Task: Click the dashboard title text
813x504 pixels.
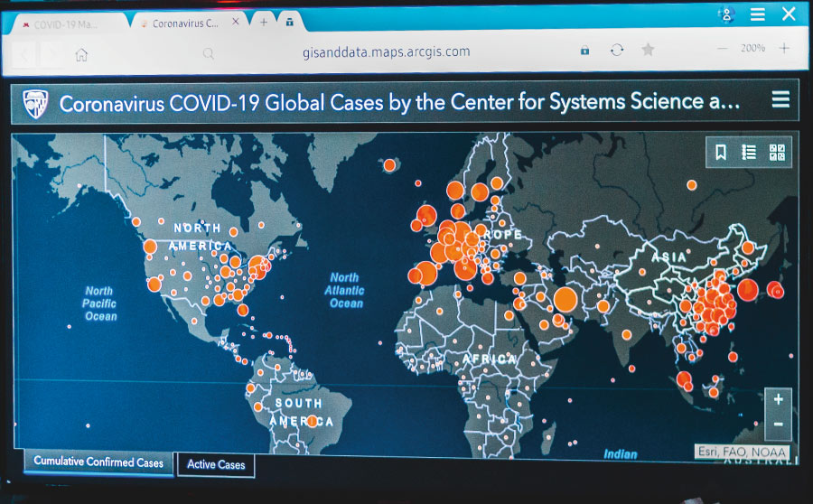Action: [399, 103]
